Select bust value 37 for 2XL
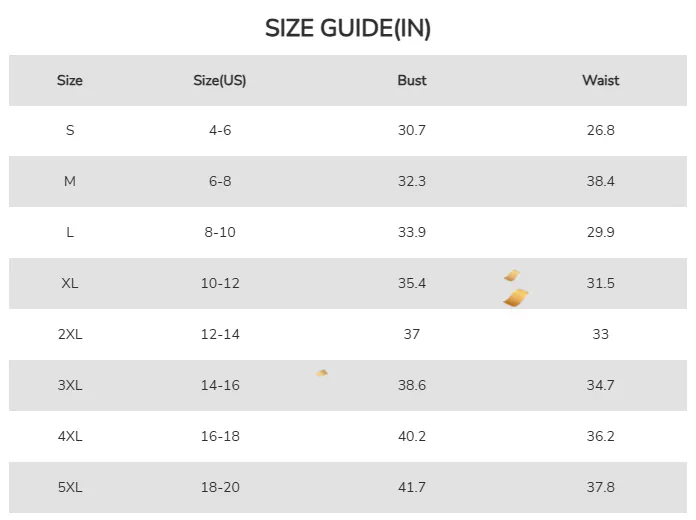 tap(412, 334)
